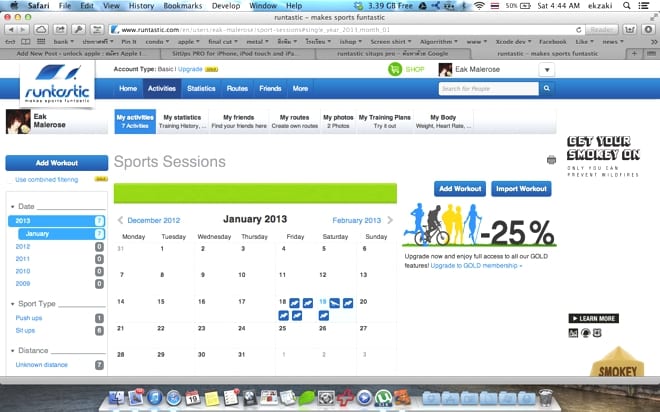Select the My Body tab
The image size is (660, 412).
(x=443, y=121)
